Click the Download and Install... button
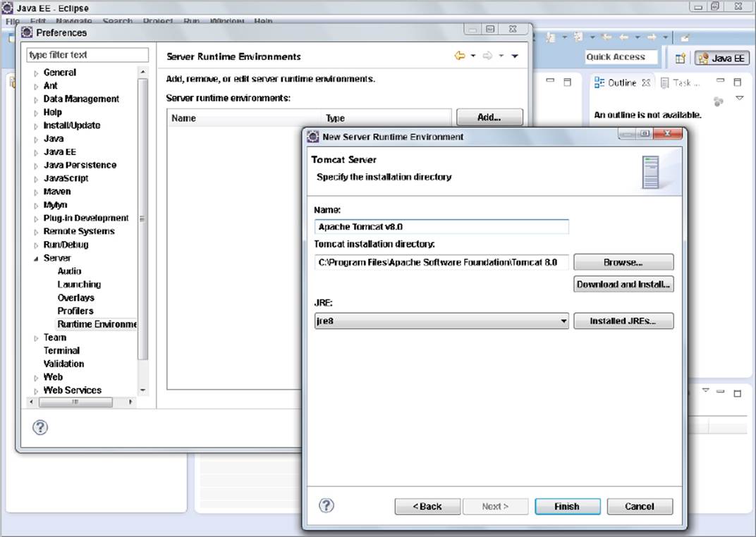The height and width of the screenshot is (537, 756). click(x=623, y=284)
